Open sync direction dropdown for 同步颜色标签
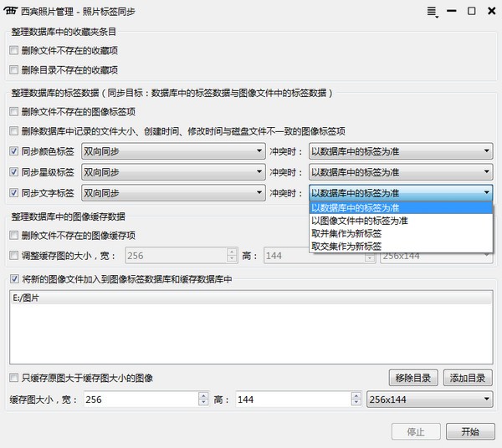 pos(172,151)
